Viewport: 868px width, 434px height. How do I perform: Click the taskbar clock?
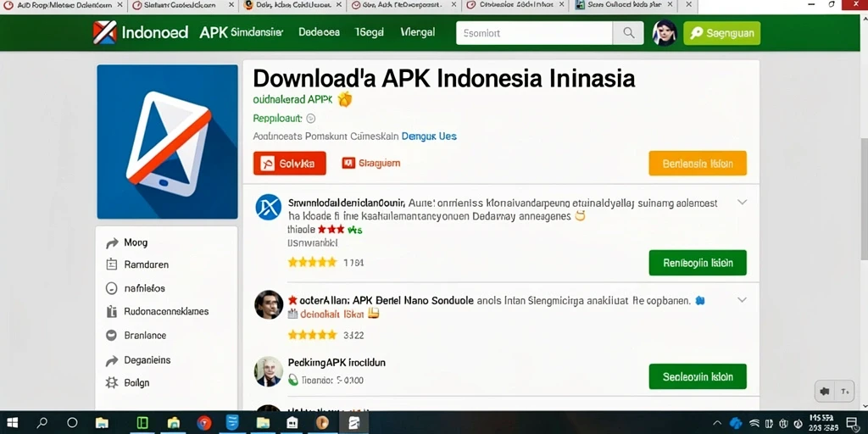tap(822, 423)
